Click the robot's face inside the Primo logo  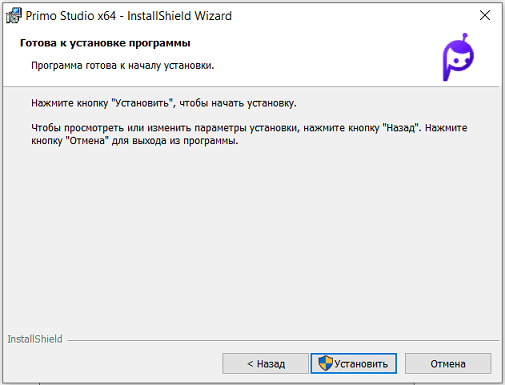pos(460,60)
